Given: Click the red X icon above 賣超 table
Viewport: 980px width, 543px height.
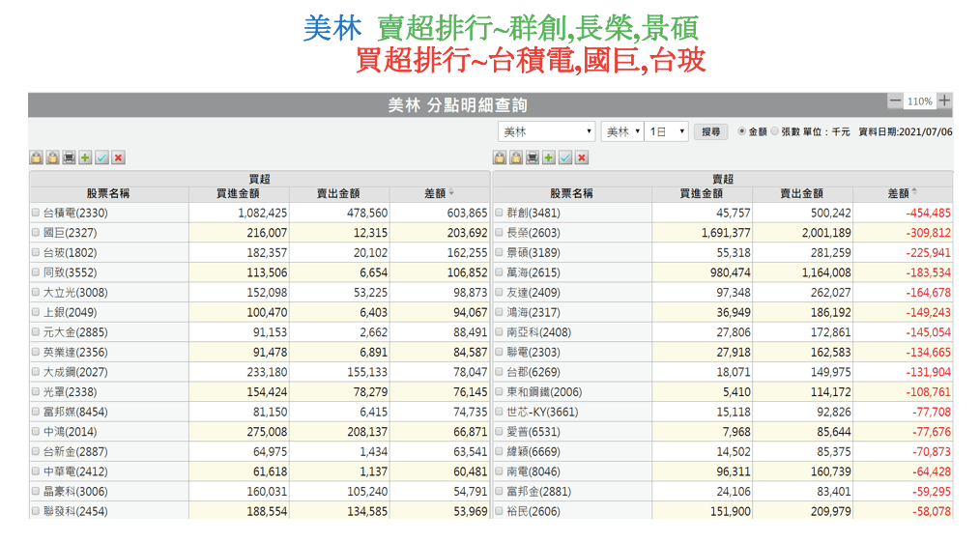Looking at the screenshot, I should click(582, 157).
